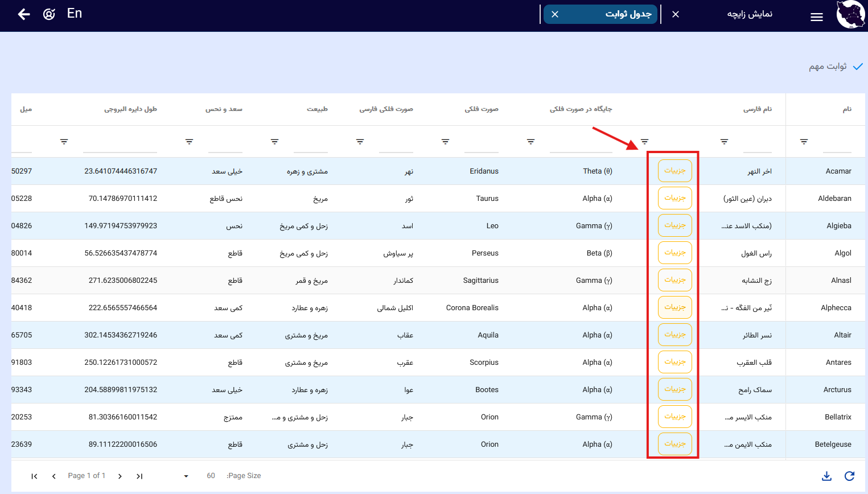Go to the next page
868x494 pixels.
(x=120, y=476)
